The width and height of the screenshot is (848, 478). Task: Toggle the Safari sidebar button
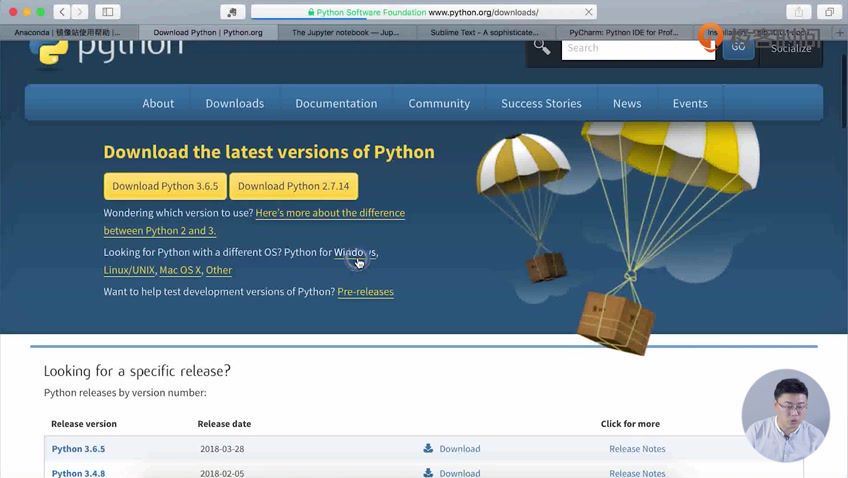pyautogui.click(x=108, y=11)
